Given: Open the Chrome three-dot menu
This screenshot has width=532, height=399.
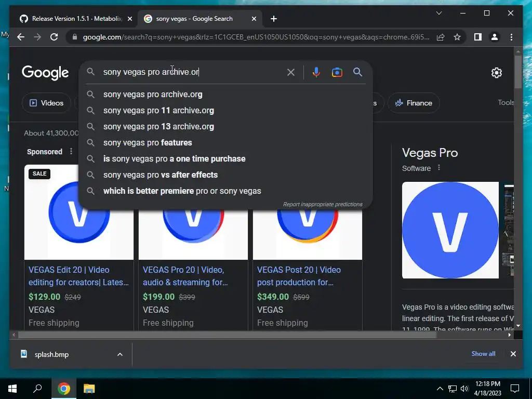Looking at the screenshot, I should [x=511, y=37].
